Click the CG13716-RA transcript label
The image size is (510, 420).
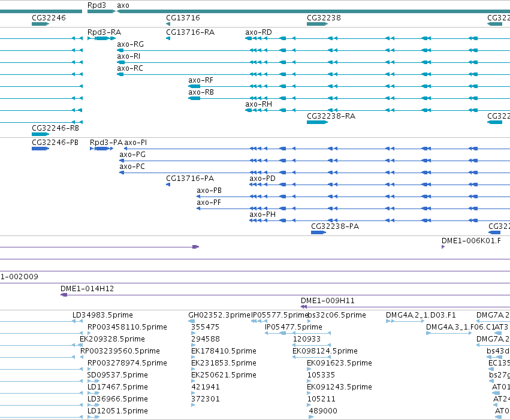pos(190,32)
